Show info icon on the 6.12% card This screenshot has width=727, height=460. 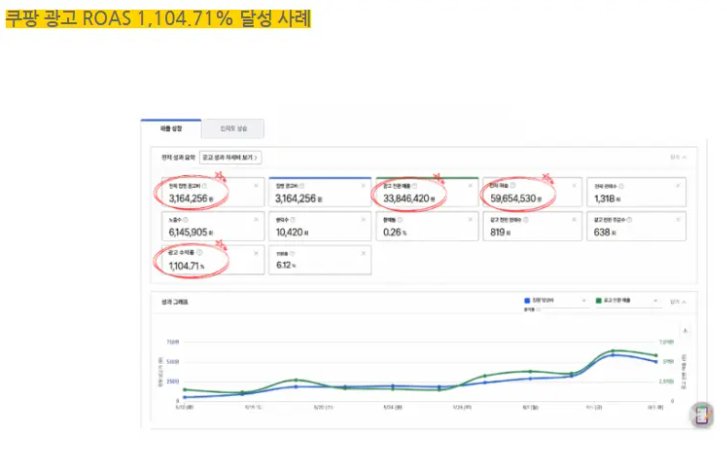pos(293,254)
